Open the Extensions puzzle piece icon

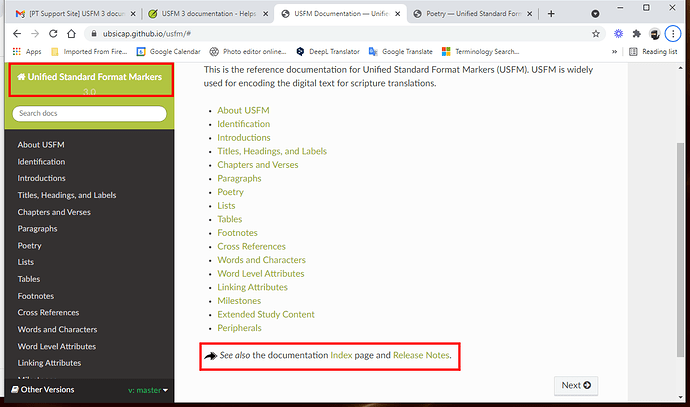pos(636,34)
